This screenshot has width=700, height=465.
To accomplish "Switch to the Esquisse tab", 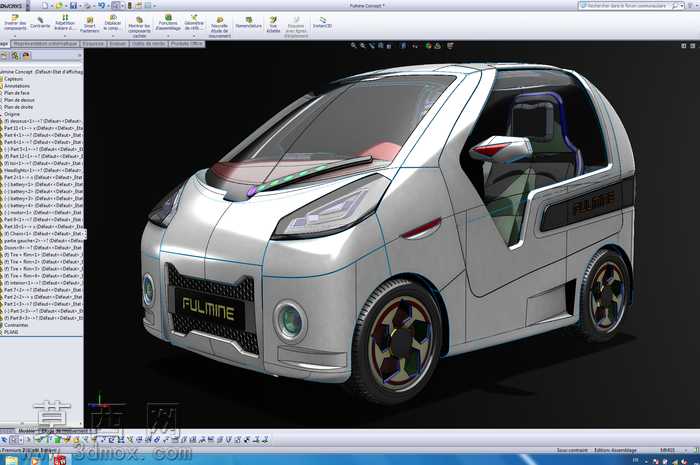I will (93, 44).
